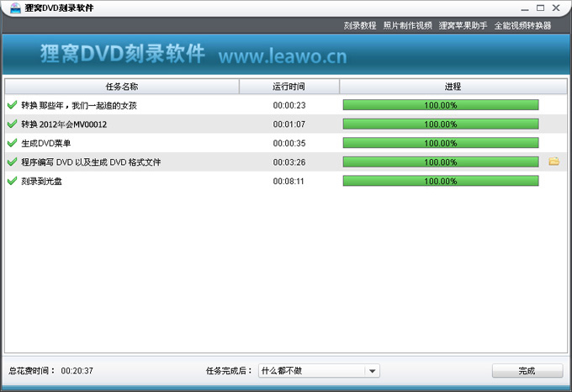The image size is (572, 392).
Task: Click run time 00:08:11
Action: point(289,181)
